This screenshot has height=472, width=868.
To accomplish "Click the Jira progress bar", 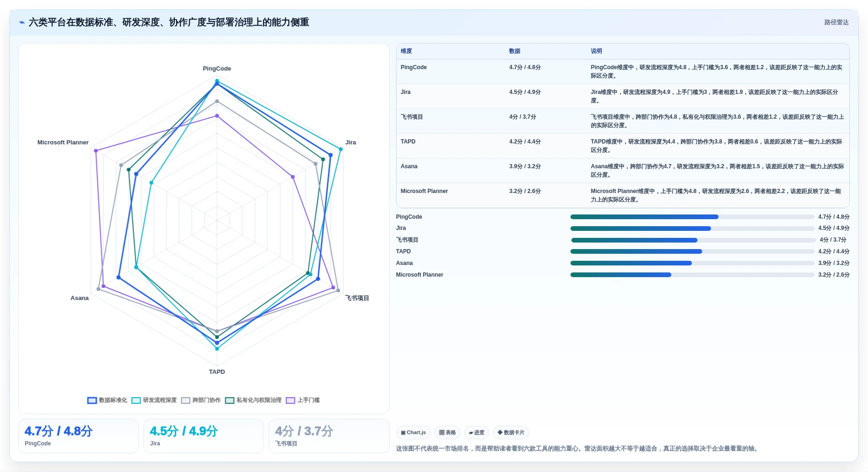I will click(692, 229).
